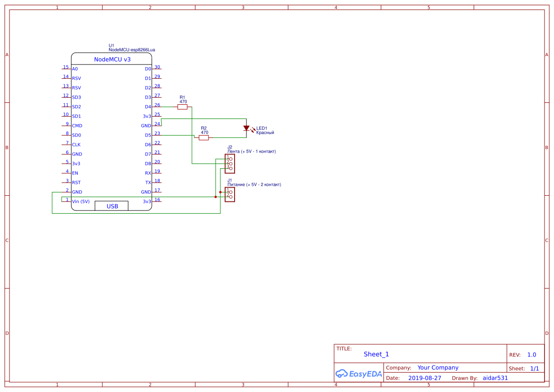The height and width of the screenshot is (392, 554).
Task: Click the R2 designator label
Action: tap(203, 128)
